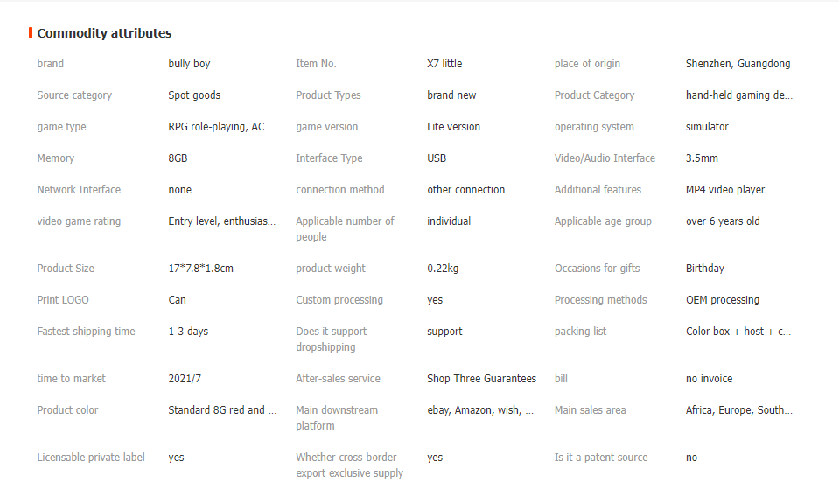Select the brand value bully boy
The height and width of the screenshot is (504, 839).
pyautogui.click(x=189, y=64)
